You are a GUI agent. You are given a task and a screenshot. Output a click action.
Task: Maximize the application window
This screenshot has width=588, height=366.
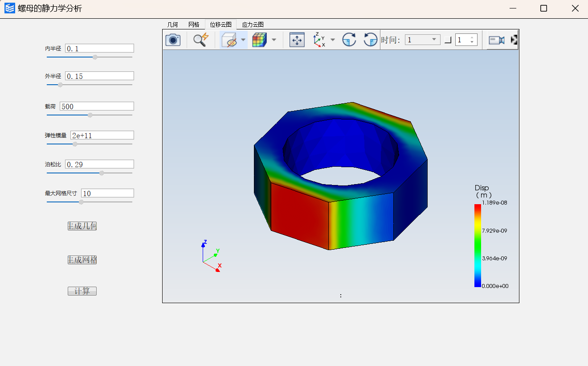543,8
